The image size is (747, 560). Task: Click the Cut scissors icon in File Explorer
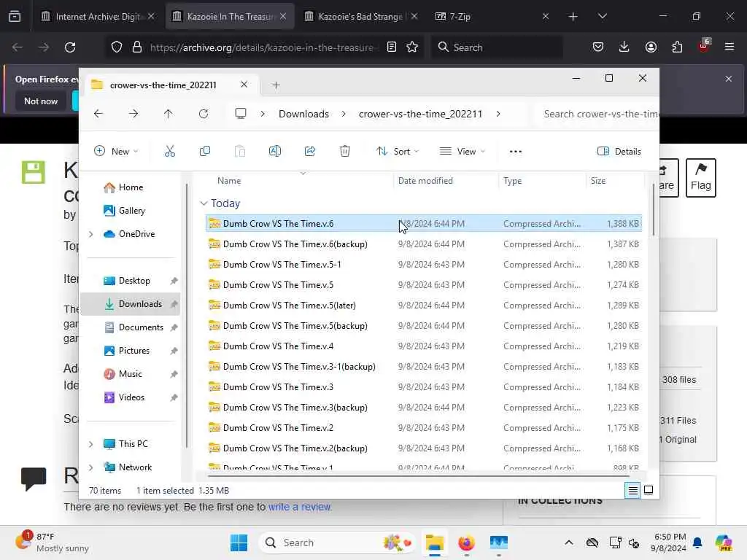click(169, 152)
